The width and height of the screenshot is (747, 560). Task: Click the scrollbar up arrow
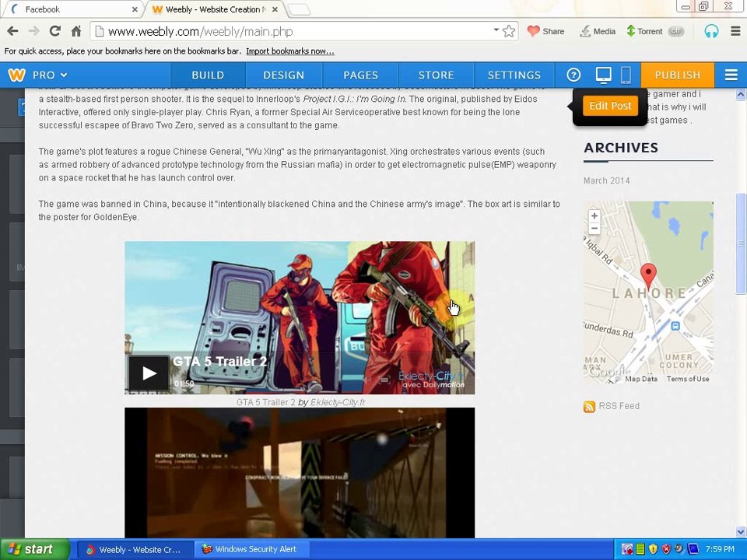741,94
